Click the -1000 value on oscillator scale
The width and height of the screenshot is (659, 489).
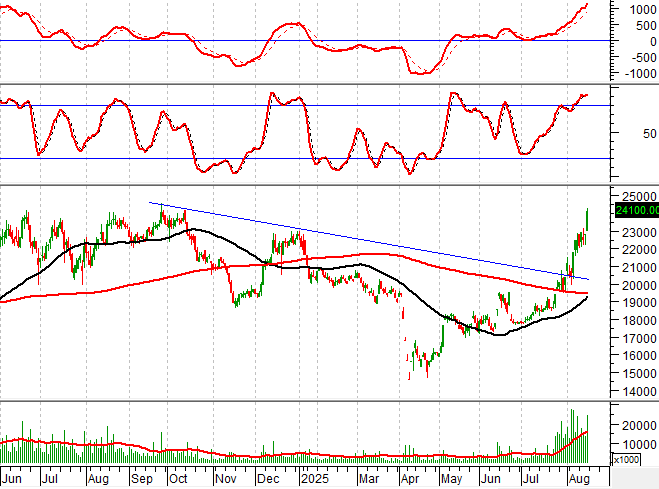tap(635, 73)
